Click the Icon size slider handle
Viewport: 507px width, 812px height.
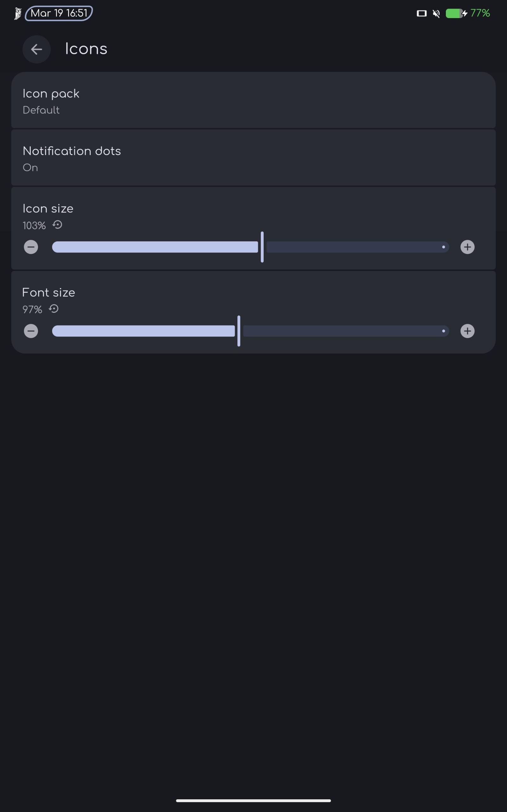(x=262, y=247)
